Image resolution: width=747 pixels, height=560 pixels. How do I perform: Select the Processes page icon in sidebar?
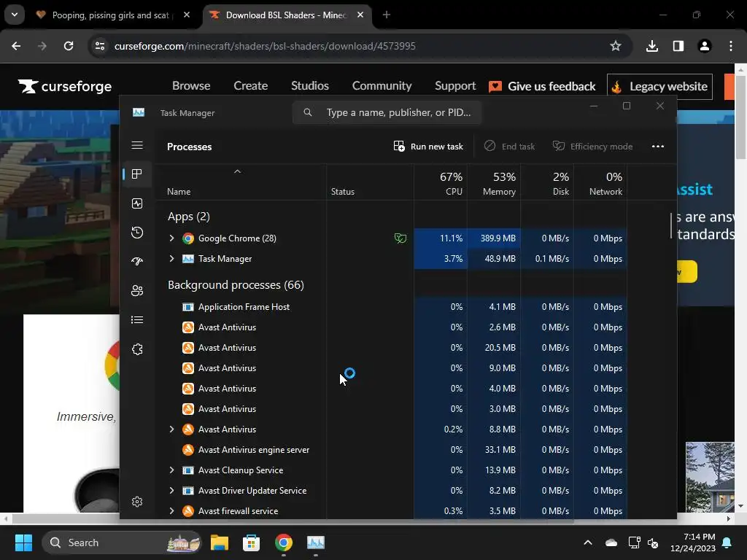[137, 174]
